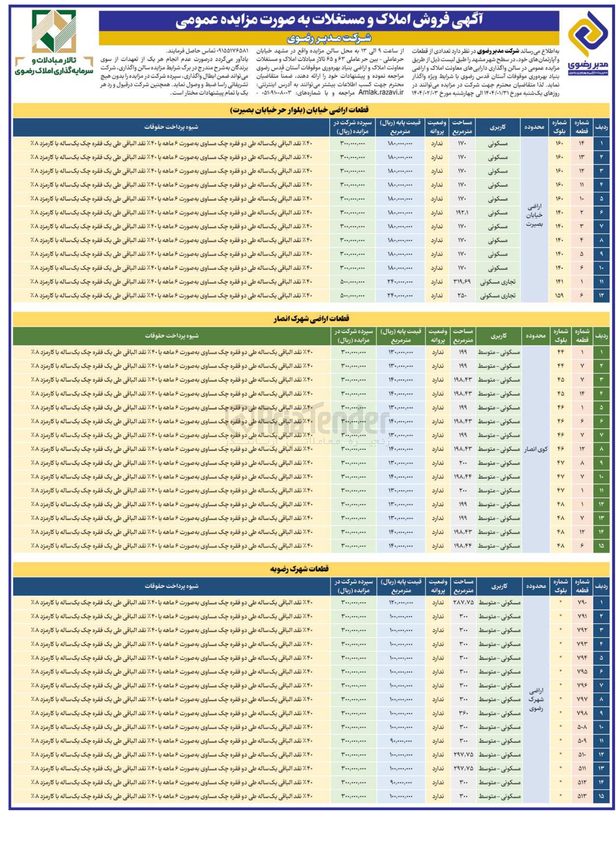Click 'قیمت پایه (ریال)' header in Basirat table

[400, 127]
